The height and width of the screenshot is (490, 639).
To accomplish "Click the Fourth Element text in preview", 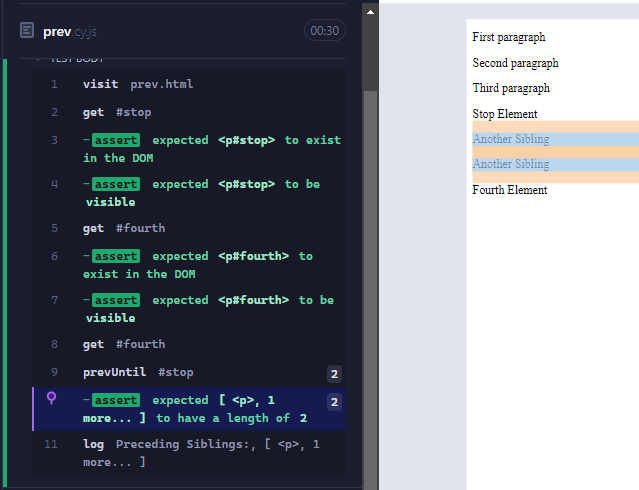I will click(x=510, y=190).
